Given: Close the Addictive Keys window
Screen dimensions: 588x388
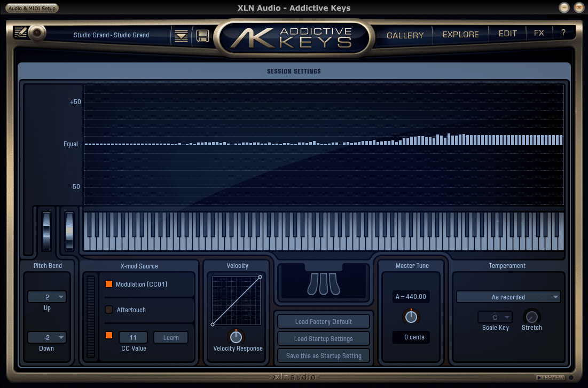Looking at the screenshot, I should pos(579,7).
